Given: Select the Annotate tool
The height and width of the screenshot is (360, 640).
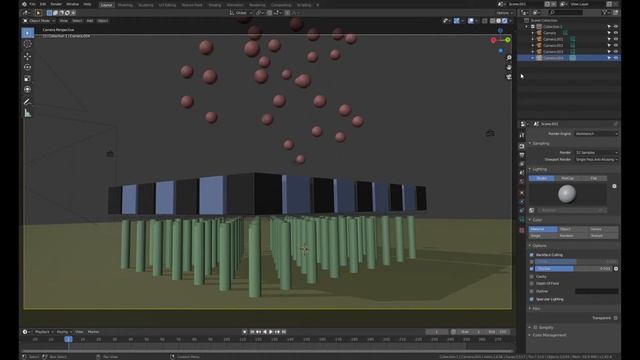Looking at the screenshot, I should [28, 102].
